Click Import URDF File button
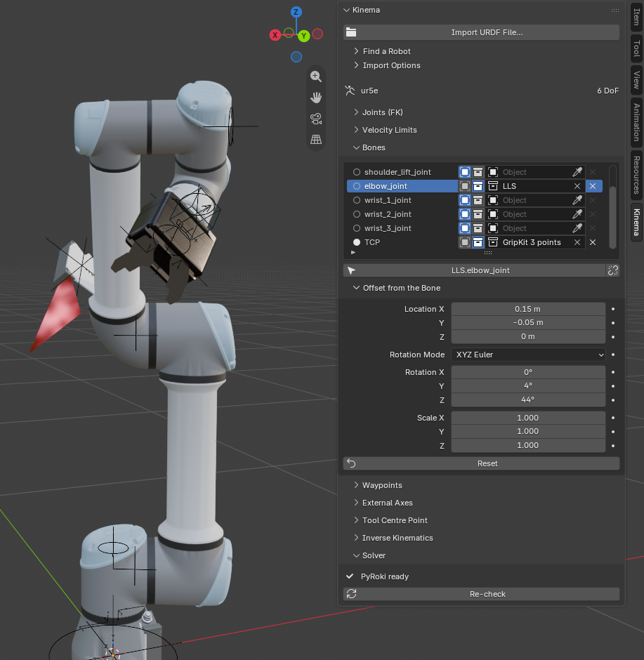Image resolution: width=644 pixels, height=660 pixels. coord(481,32)
